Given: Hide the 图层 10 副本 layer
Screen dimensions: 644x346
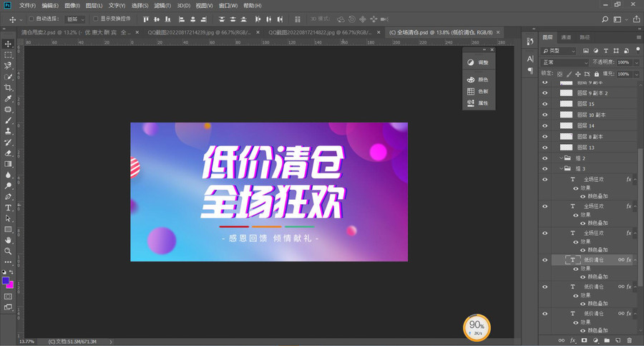Looking at the screenshot, I should (545, 115).
